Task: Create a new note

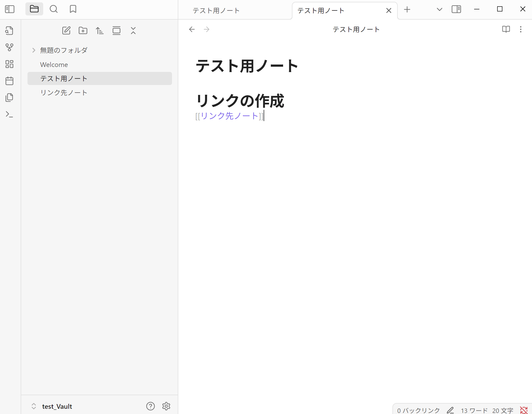Action: pyautogui.click(x=66, y=31)
